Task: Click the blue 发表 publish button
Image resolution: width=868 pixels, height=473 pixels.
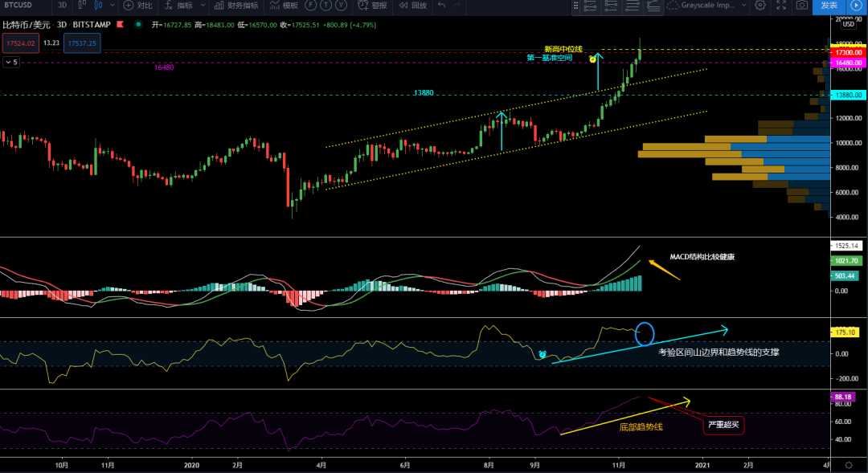Action: click(829, 6)
